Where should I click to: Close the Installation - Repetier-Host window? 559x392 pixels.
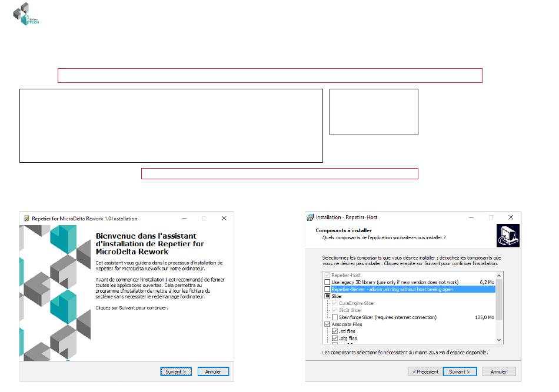point(511,217)
